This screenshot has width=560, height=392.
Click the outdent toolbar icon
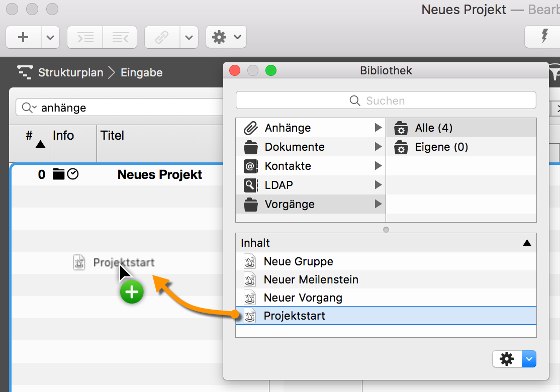tap(120, 37)
